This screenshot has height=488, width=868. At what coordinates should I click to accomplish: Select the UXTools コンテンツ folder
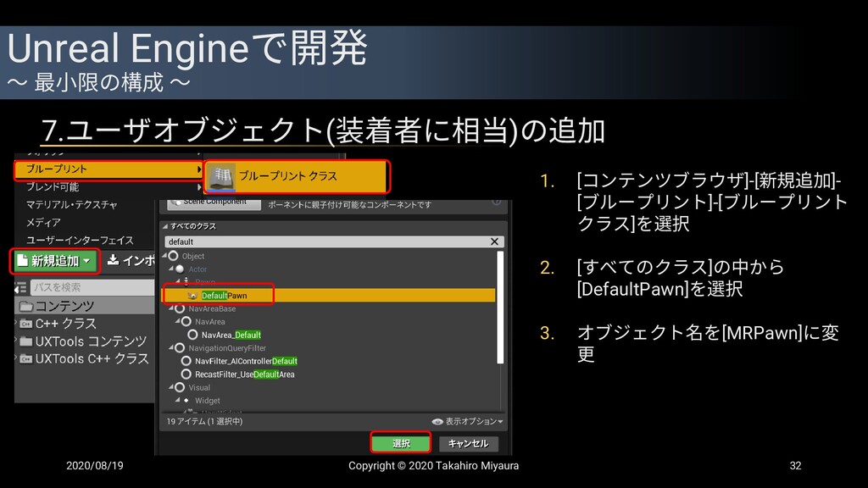click(x=85, y=341)
